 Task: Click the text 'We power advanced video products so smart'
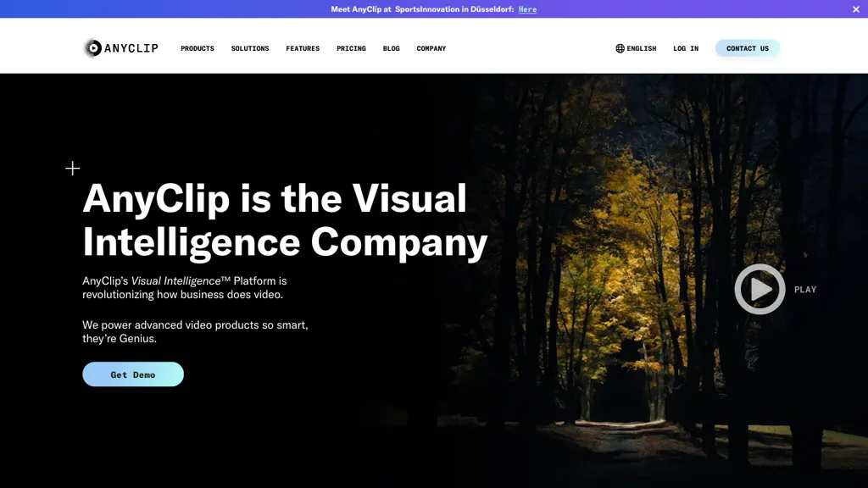[195, 324]
